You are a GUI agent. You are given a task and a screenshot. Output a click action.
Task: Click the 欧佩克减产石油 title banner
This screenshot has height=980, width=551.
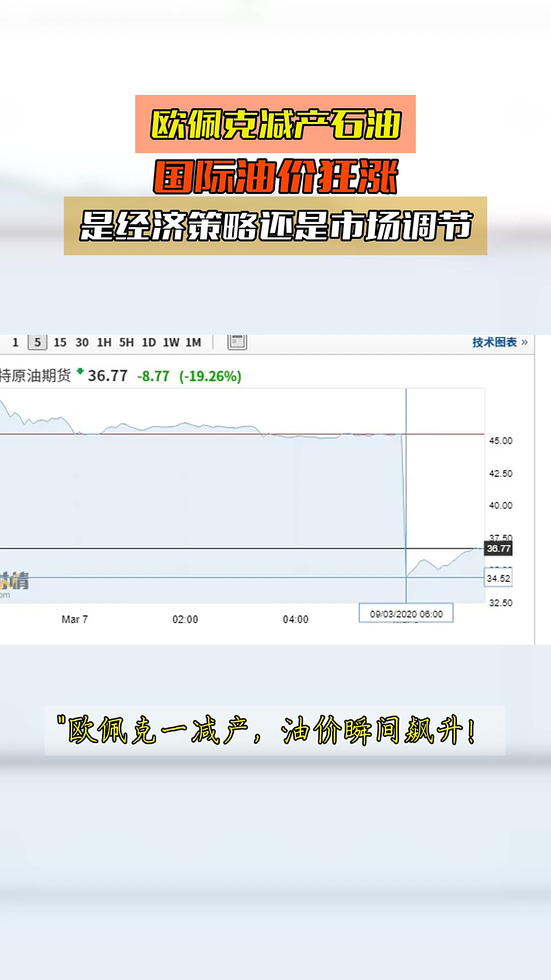pos(275,124)
